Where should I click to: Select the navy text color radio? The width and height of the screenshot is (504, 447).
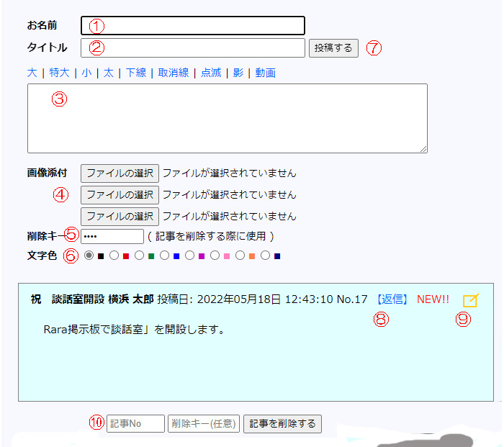pos(265,256)
